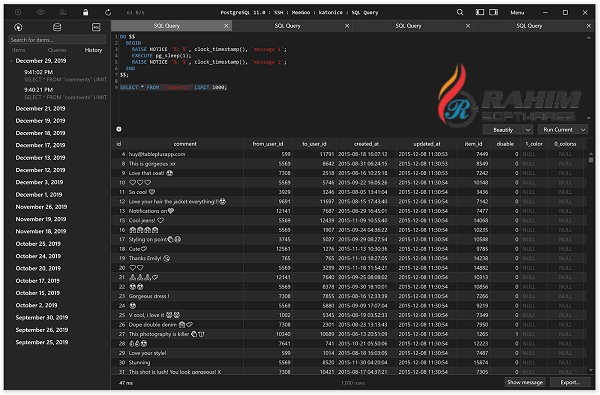600x395 pixels.
Task: Click the eye preview icon in toolbar
Action: pos(41,12)
